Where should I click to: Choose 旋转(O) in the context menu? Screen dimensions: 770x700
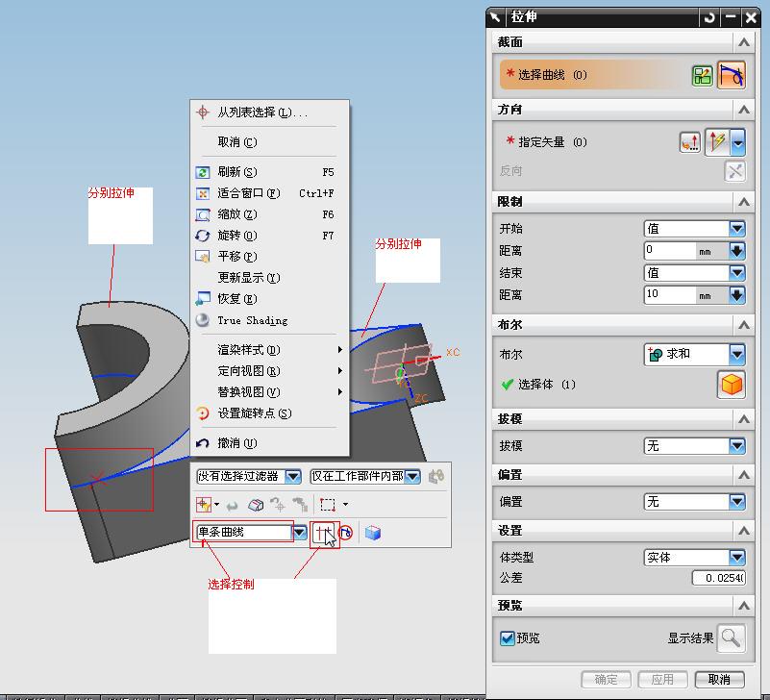coord(269,236)
